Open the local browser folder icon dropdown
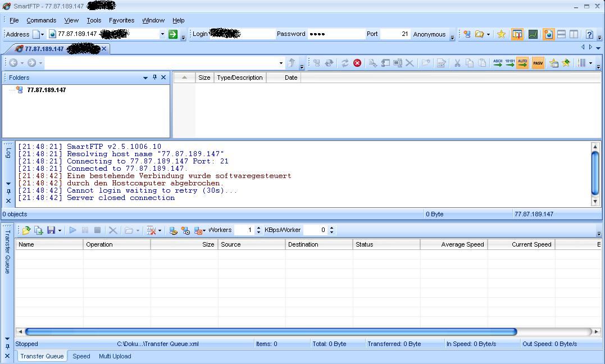Image resolution: width=605 pixels, height=364 pixels. (489, 34)
